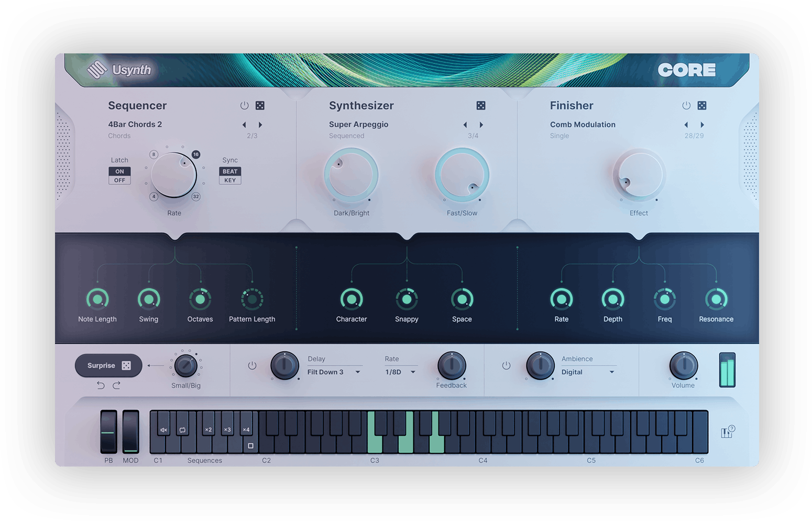Click the Finisher Effect knob
The width and height of the screenshot is (812, 521).
point(639,175)
